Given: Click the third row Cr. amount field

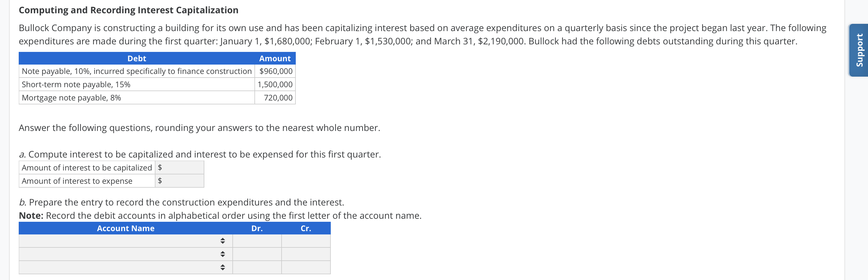Looking at the screenshot, I should (x=306, y=268).
